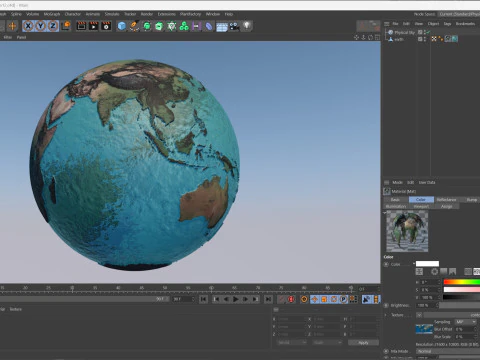Go to start of animation

[x=204, y=299]
